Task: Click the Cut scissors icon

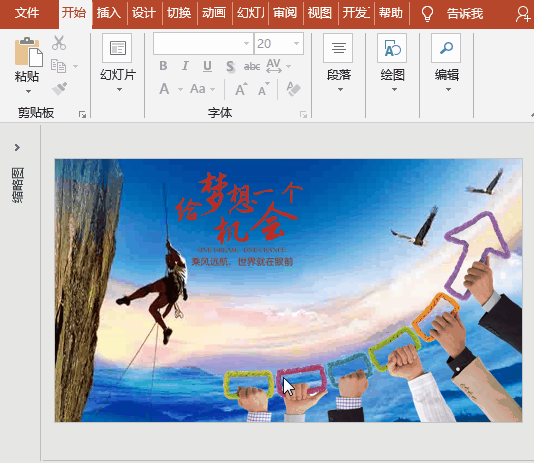Action: [59, 43]
